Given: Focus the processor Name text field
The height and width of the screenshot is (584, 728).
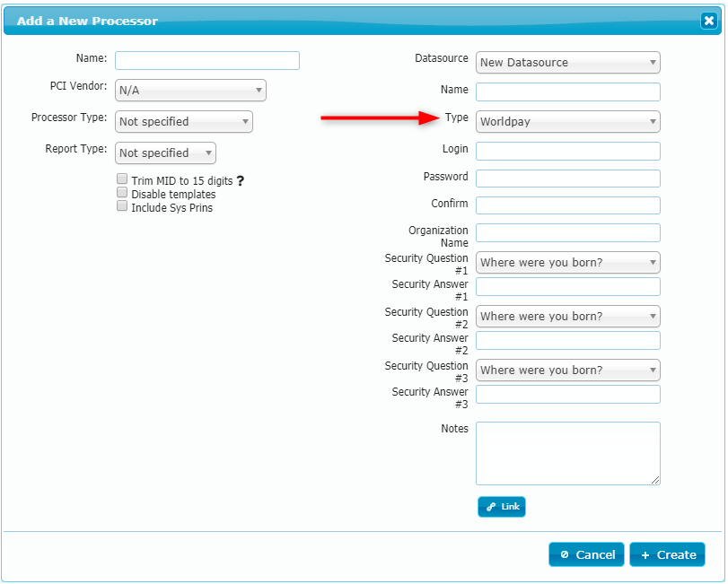Looking at the screenshot, I should (x=207, y=61).
